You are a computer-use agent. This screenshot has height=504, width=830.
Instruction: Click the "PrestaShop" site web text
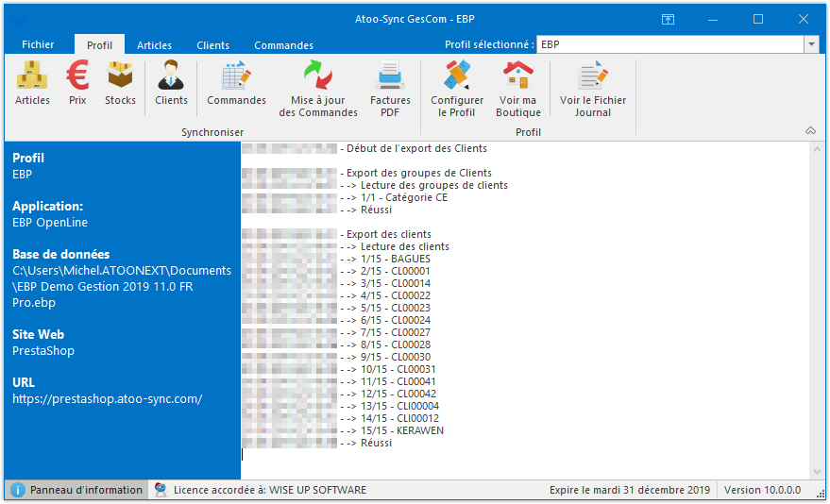(43, 351)
